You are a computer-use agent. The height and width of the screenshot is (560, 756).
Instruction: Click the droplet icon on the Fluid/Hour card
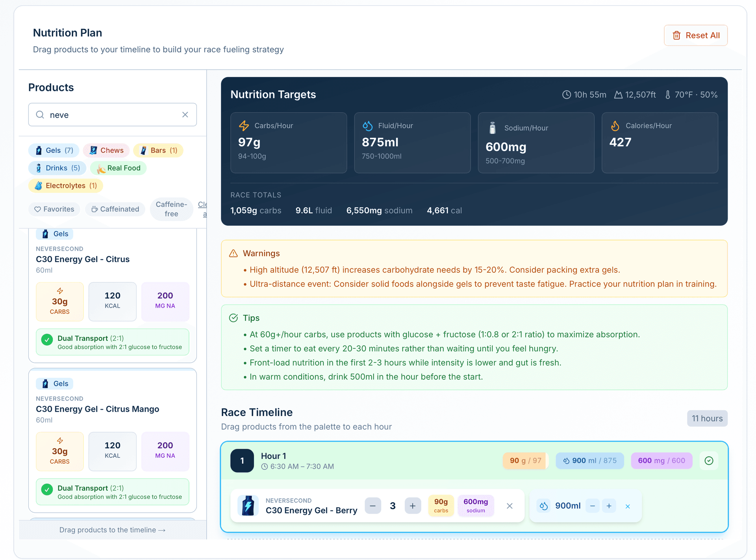point(367,126)
